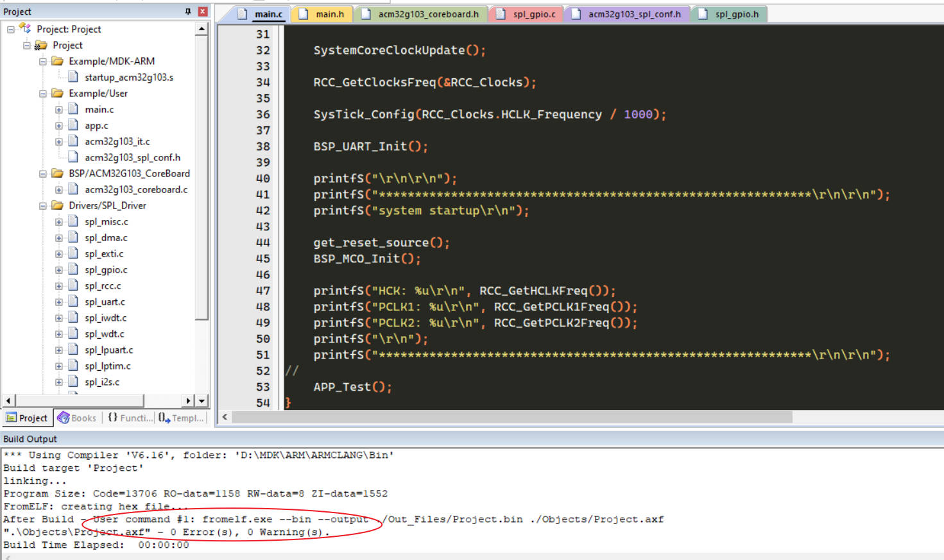Click the 0 Error(s) output line
944x560 pixels.
click(x=166, y=532)
